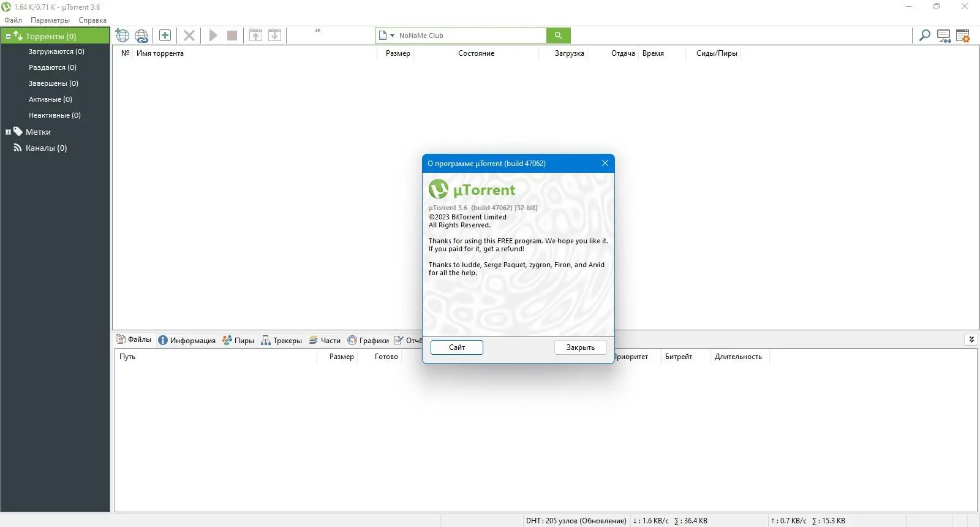Switch to the Информация tab
Viewport: 980px width, 527px height.
[187, 340]
